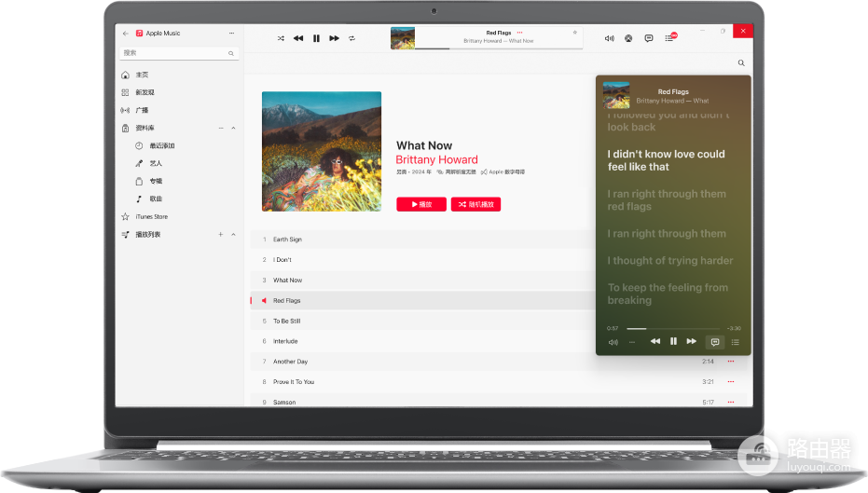Toggle repeat in the top playback bar
This screenshot has width=868, height=493.
click(x=351, y=38)
